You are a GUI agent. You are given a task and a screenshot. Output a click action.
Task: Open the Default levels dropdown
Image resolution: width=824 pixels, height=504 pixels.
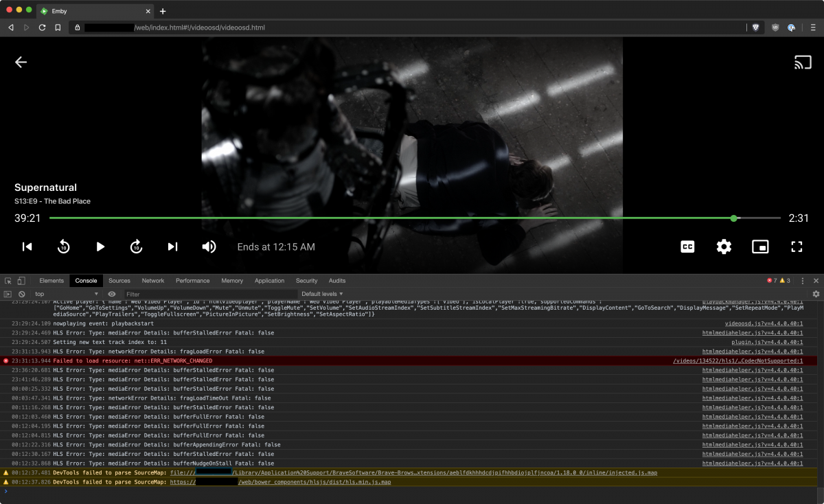tap(322, 294)
